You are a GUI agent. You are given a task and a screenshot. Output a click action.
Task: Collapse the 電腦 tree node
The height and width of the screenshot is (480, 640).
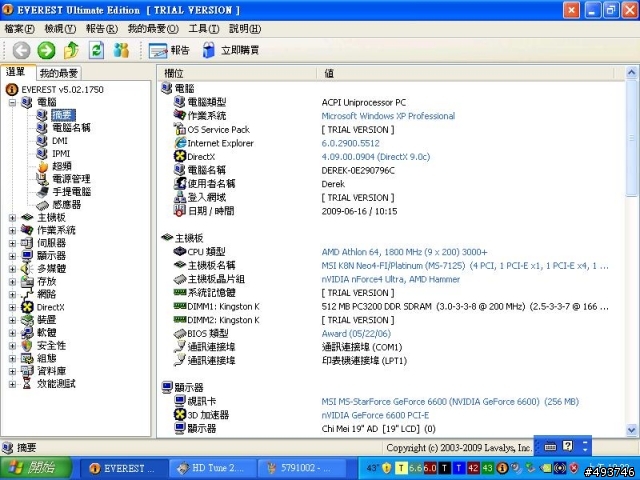click(x=13, y=102)
